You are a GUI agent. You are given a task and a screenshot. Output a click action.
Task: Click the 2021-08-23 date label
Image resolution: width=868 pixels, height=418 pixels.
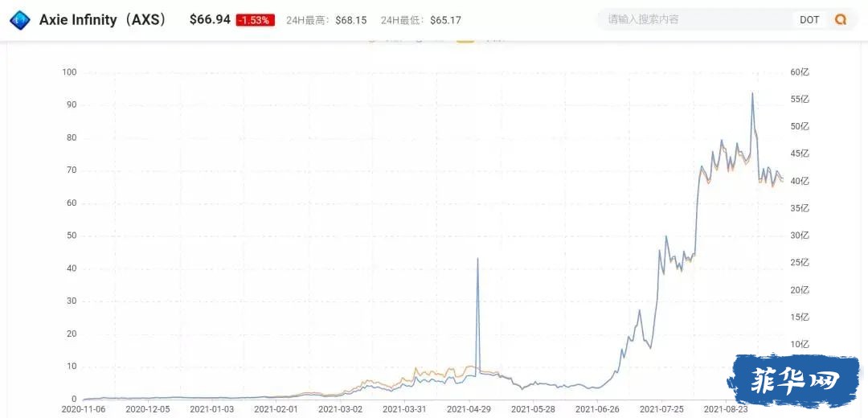726,410
